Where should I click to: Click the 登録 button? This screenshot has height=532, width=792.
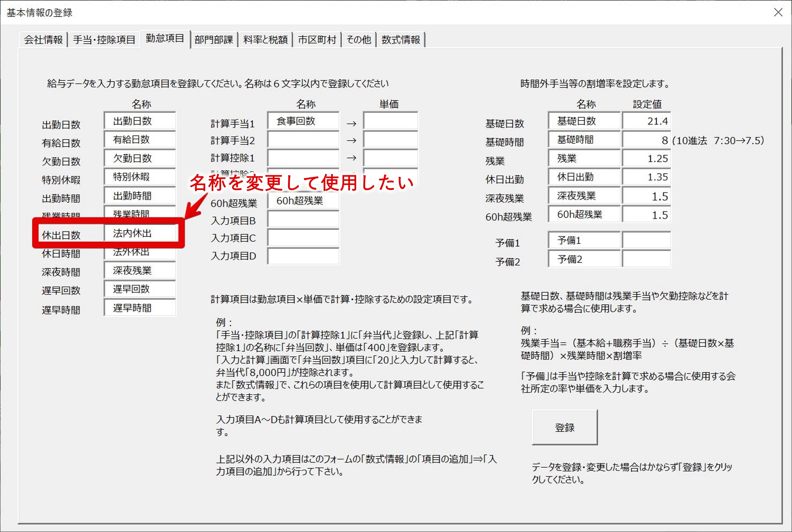coord(565,428)
